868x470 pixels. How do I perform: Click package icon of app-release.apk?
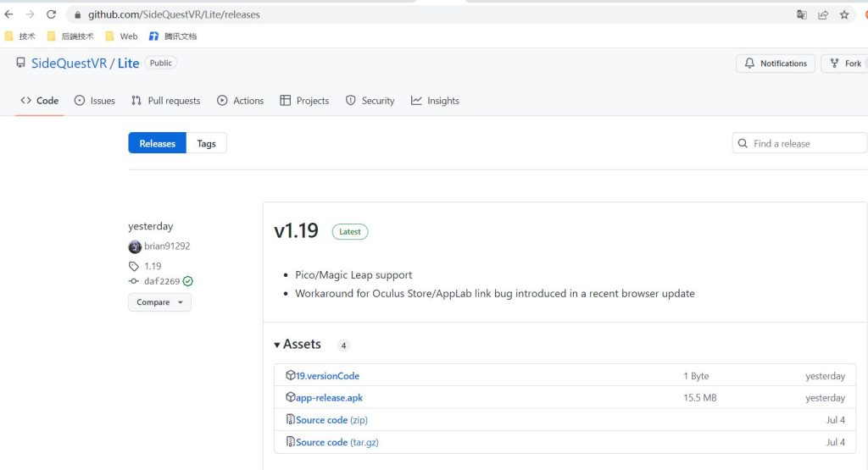click(x=290, y=397)
